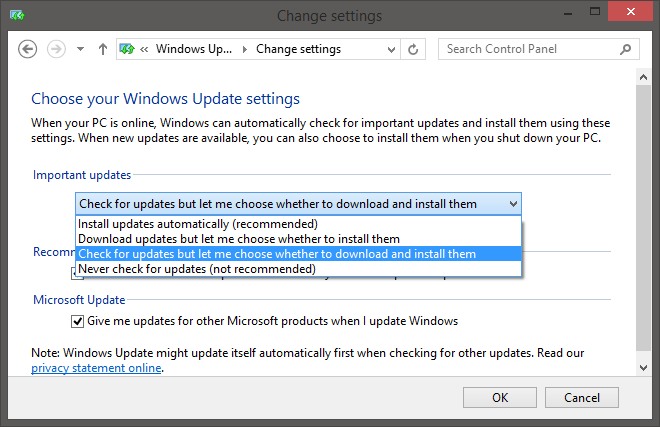Click the Windows Update address bar icon
The width and height of the screenshot is (660, 427).
tap(127, 49)
